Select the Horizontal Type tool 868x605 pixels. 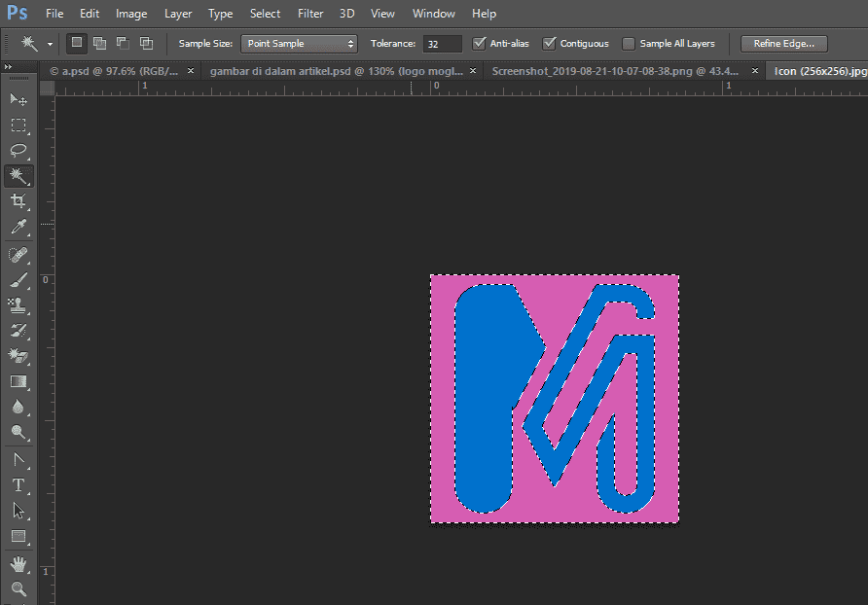18,485
